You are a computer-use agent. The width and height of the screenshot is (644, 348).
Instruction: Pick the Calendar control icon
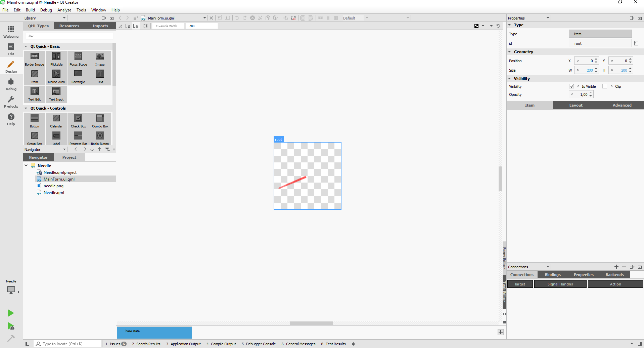(56, 121)
